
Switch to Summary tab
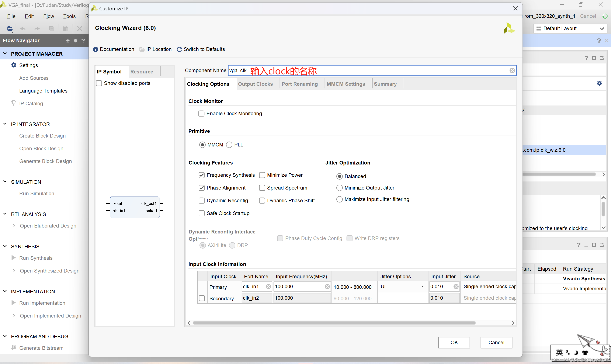385,84
